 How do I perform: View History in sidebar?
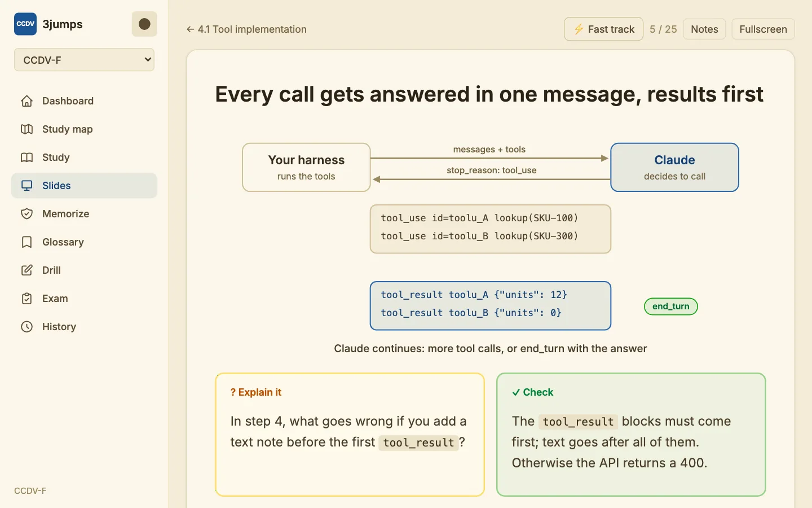pos(84,327)
